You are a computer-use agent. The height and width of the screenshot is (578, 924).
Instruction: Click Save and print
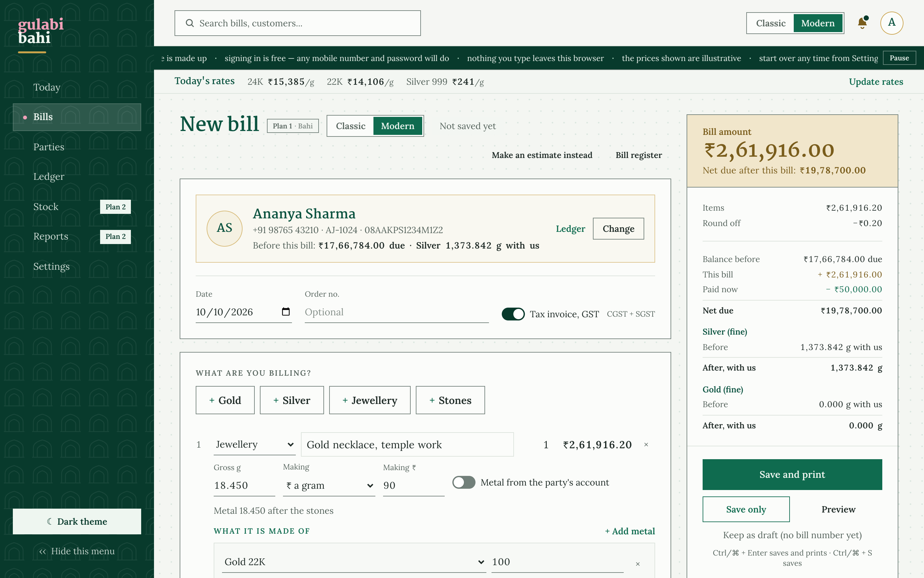point(792,474)
